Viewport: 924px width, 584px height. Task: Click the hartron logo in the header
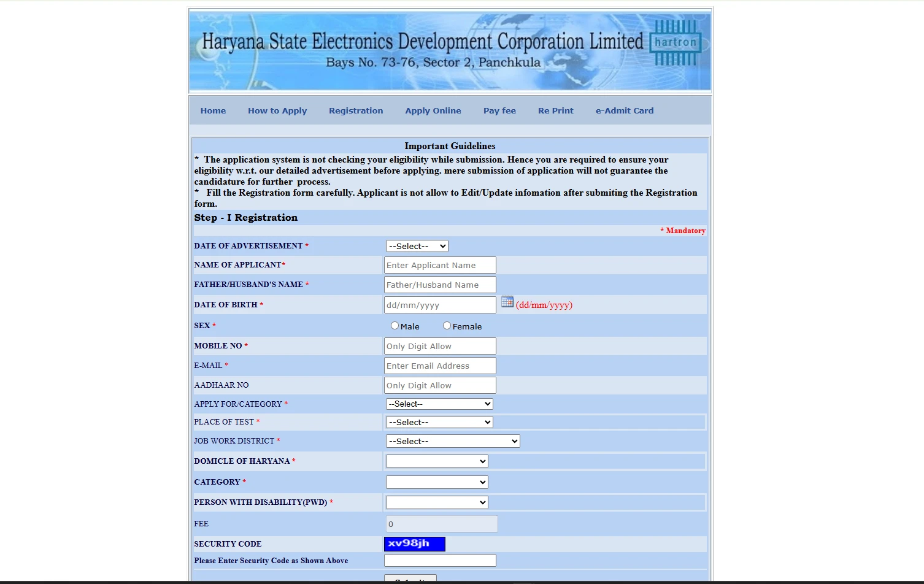coord(676,42)
